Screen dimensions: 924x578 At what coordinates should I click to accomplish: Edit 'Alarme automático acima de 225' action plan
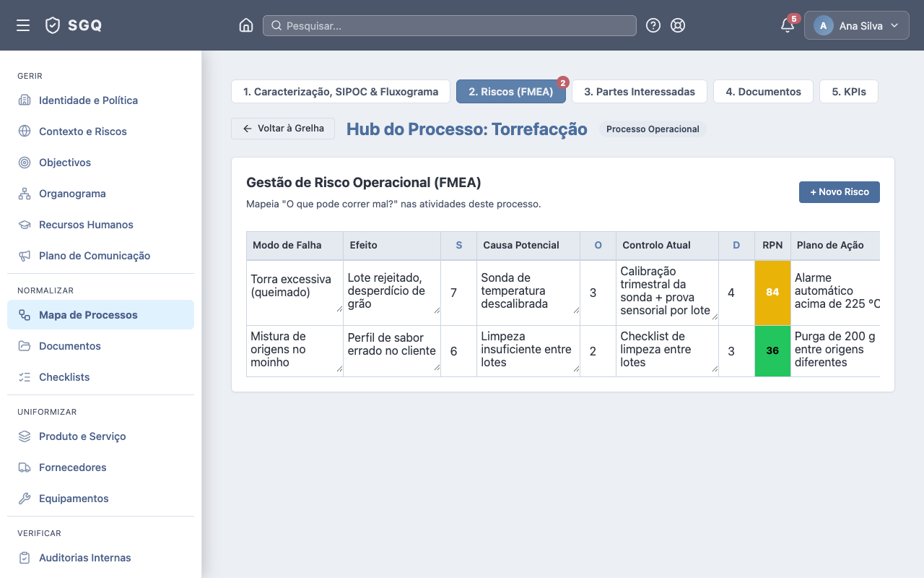click(837, 291)
